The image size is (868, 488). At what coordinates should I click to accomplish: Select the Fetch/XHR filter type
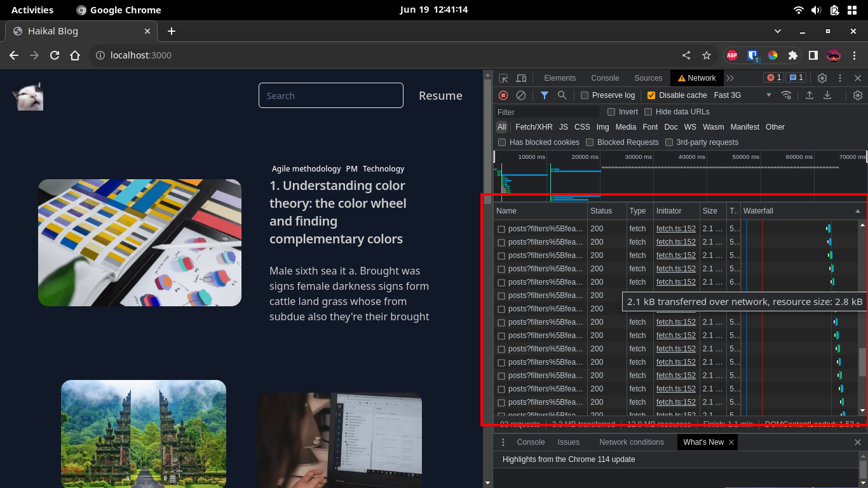click(534, 127)
